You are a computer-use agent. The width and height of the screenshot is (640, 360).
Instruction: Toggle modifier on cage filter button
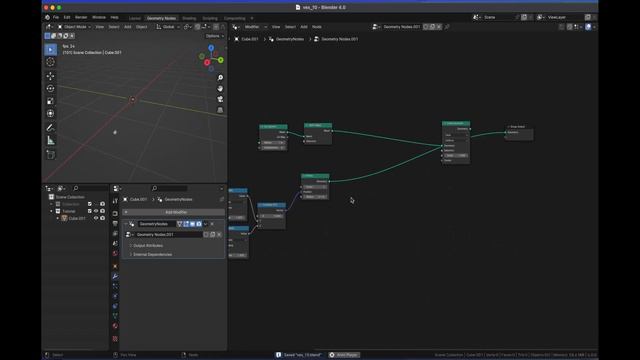click(x=179, y=224)
